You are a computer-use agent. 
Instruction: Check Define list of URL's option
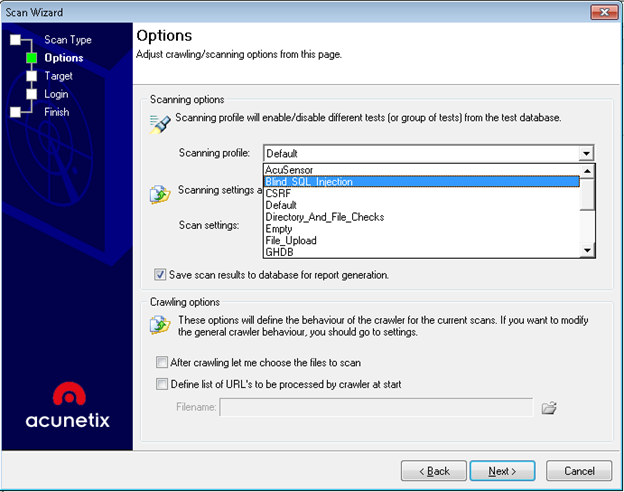point(162,385)
